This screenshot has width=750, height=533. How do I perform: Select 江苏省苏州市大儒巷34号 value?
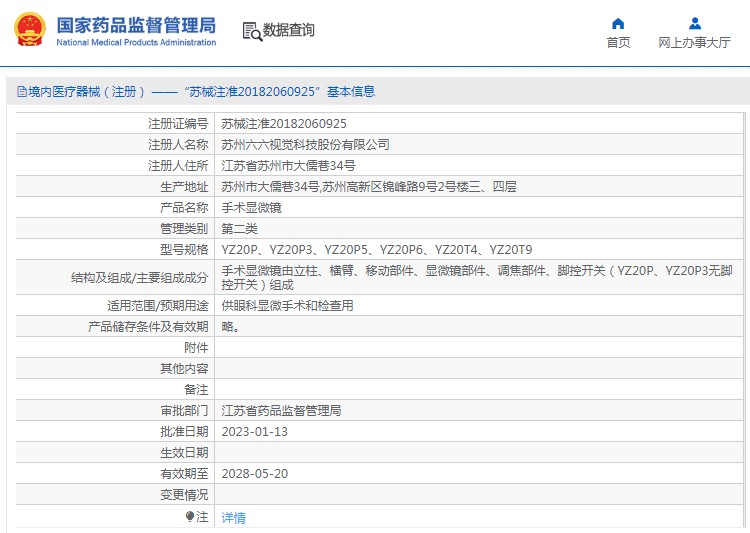pos(288,166)
